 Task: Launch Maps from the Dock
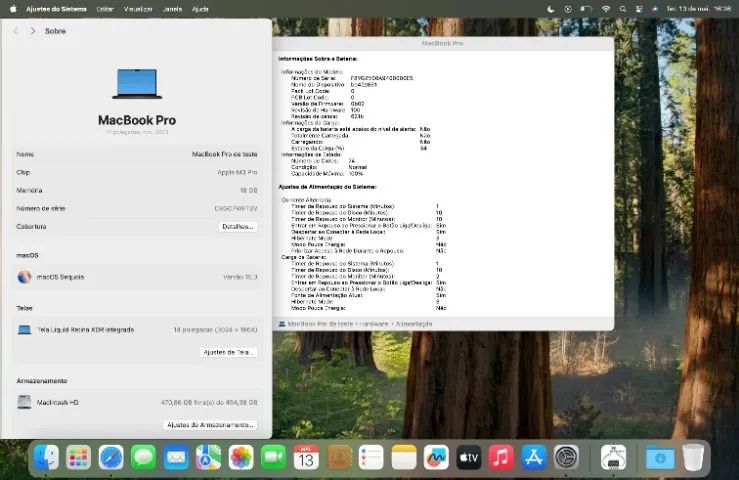[x=208, y=457]
